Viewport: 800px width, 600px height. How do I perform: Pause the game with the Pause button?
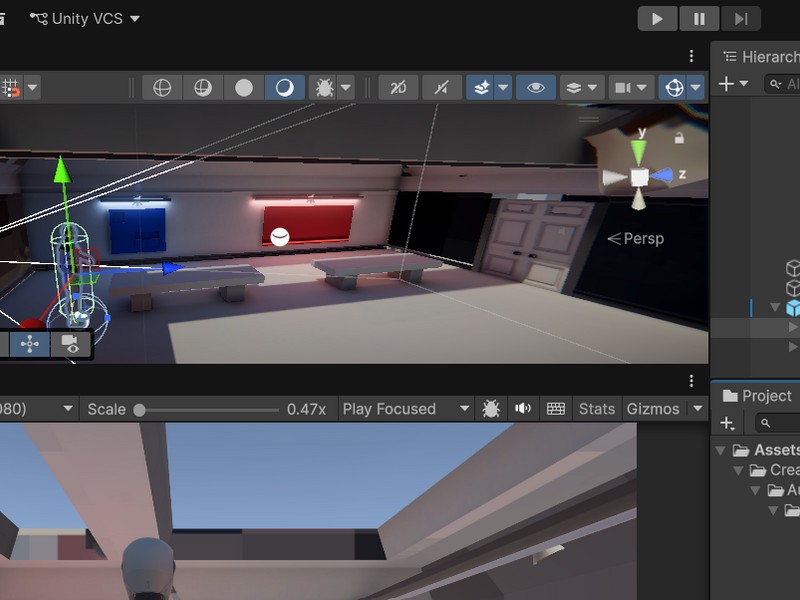click(x=699, y=19)
